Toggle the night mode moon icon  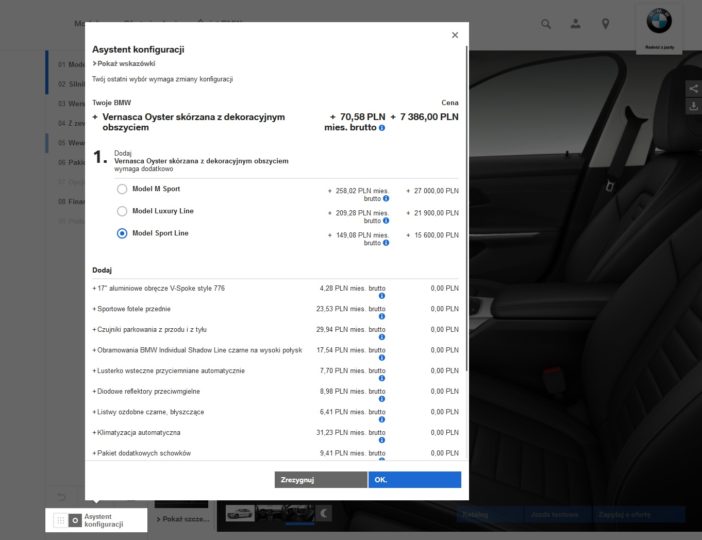coord(324,513)
